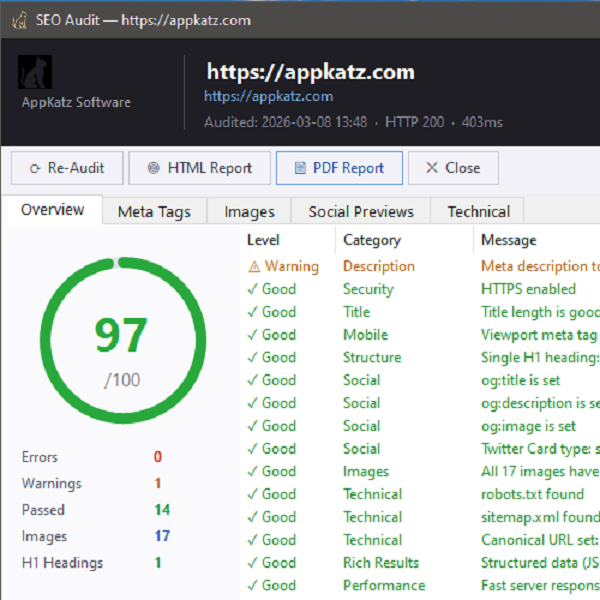The height and width of the screenshot is (600, 600).
Task: Select the 'Single H1 heading' message
Action: pos(540,357)
